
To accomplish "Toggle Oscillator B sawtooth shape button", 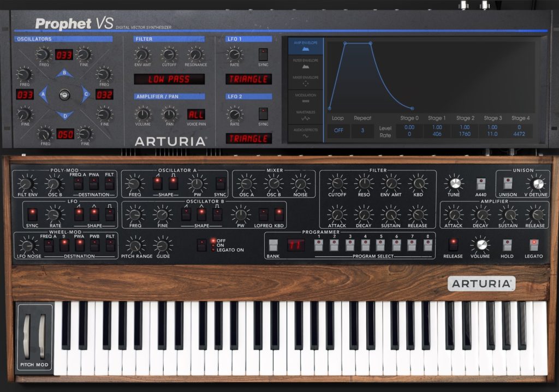I will pos(186,214).
